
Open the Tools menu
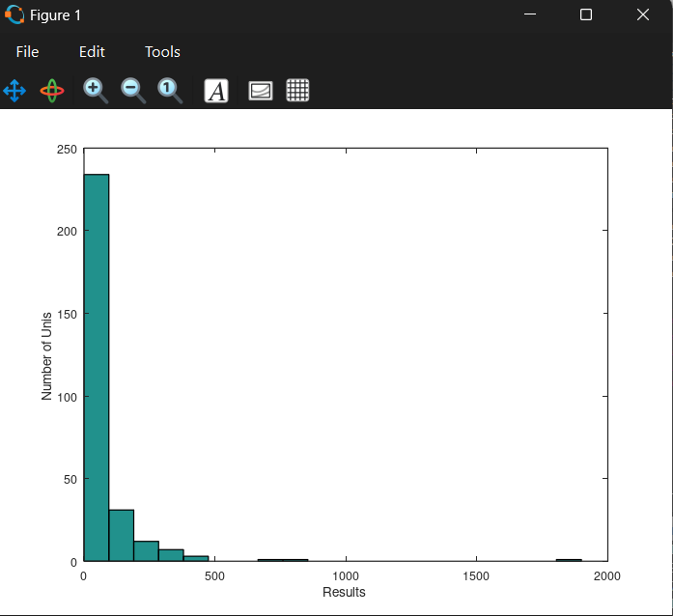pyautogui.click(x=162, y=52)
